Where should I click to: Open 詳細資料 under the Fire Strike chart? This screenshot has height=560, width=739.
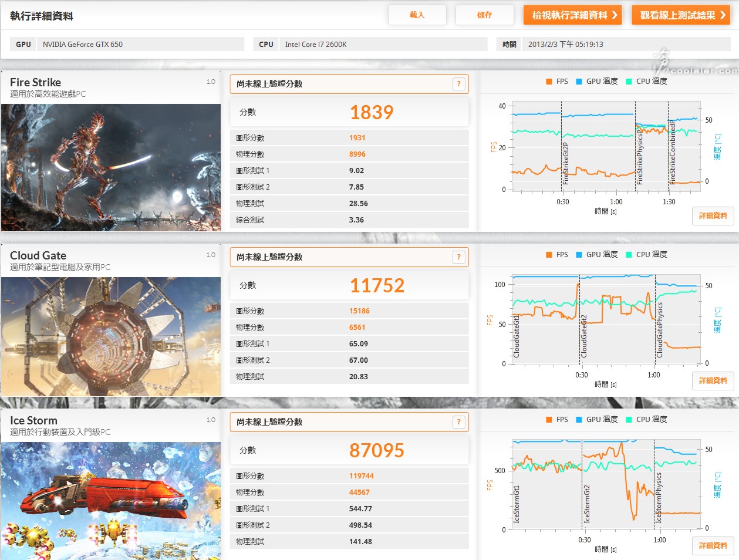click(x=713, y=216)
